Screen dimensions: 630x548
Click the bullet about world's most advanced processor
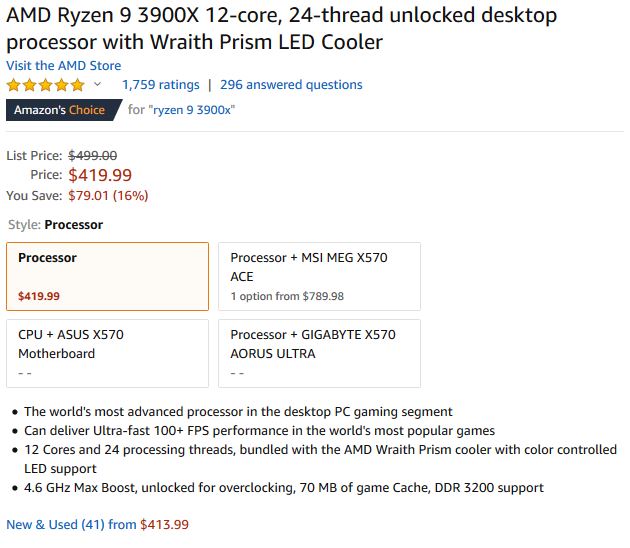[x=238, y=411]
